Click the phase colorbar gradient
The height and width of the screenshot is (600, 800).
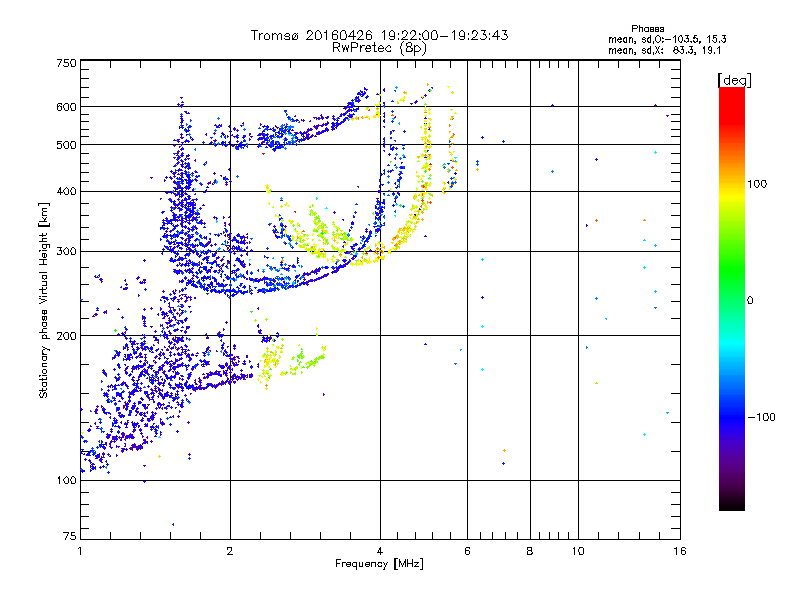click(x=732, y=298)
